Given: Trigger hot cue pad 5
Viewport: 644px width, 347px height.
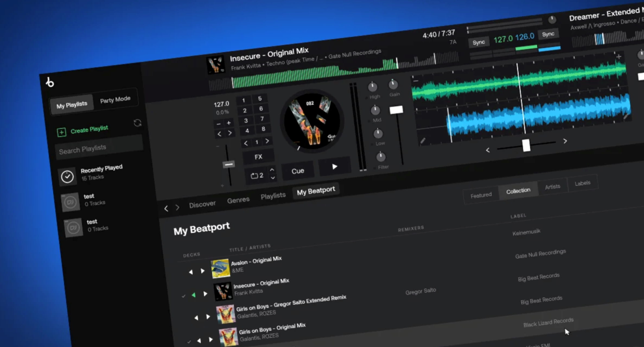Looking at the screenshot, I should click(260, 98).
